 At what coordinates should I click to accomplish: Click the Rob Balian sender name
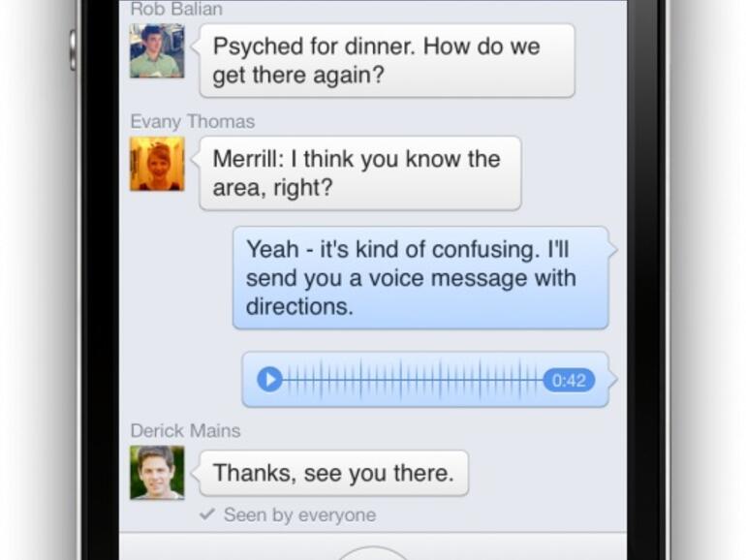click(x=176, y=9)
